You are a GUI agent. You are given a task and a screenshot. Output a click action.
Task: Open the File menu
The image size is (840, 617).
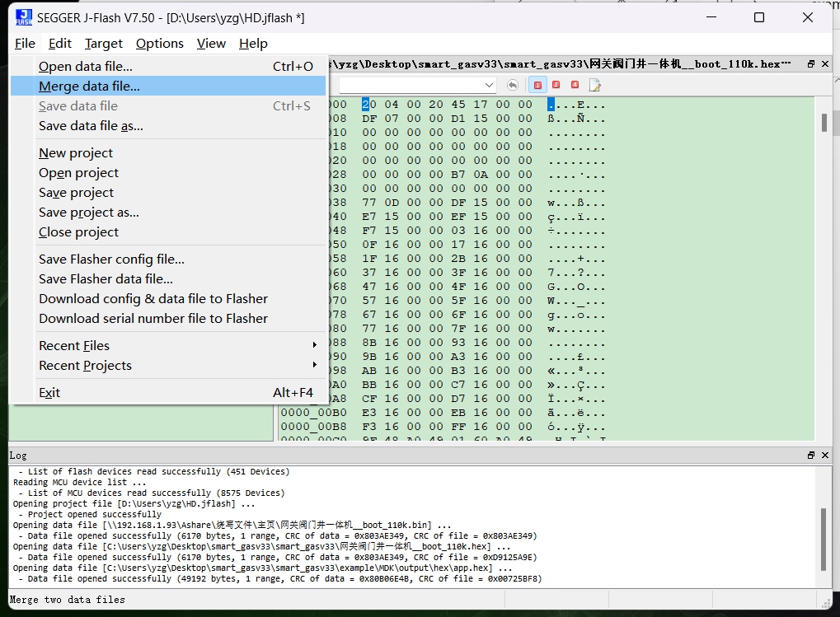(x=26, y=44)
